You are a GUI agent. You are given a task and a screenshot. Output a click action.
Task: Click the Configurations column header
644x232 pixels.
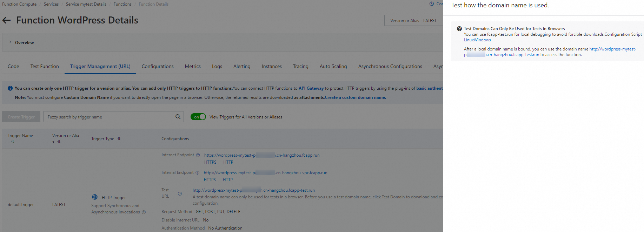coord(175,139)
